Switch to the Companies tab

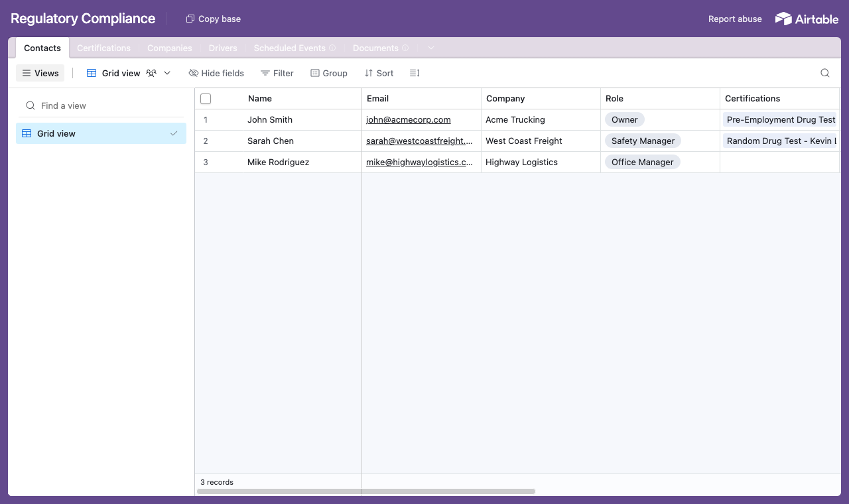click(170, 48)
